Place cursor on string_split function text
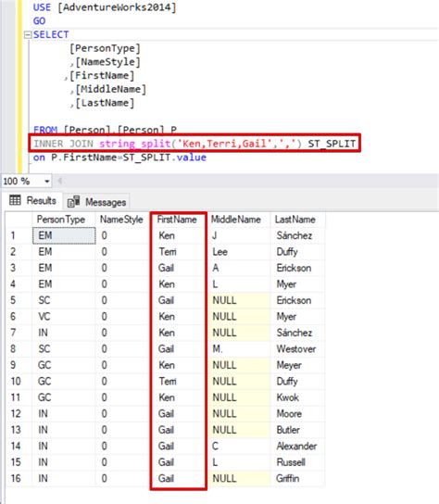The image size is (439, 504). 134,144
